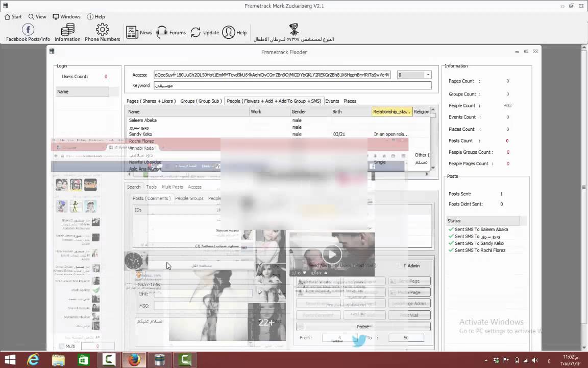Open the Forums headset icon
Image resolution: width=588 pixels, height=368 pixels.
point(162,32)
